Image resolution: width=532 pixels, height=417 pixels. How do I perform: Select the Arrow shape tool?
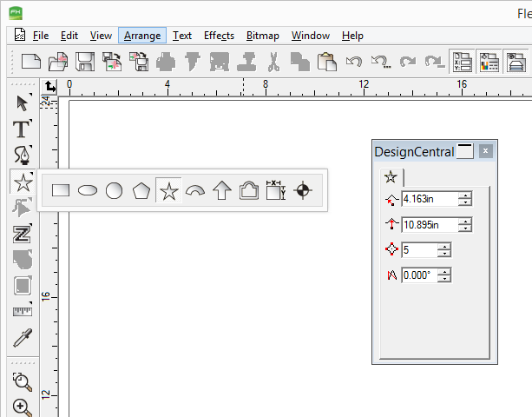[221, 191]
